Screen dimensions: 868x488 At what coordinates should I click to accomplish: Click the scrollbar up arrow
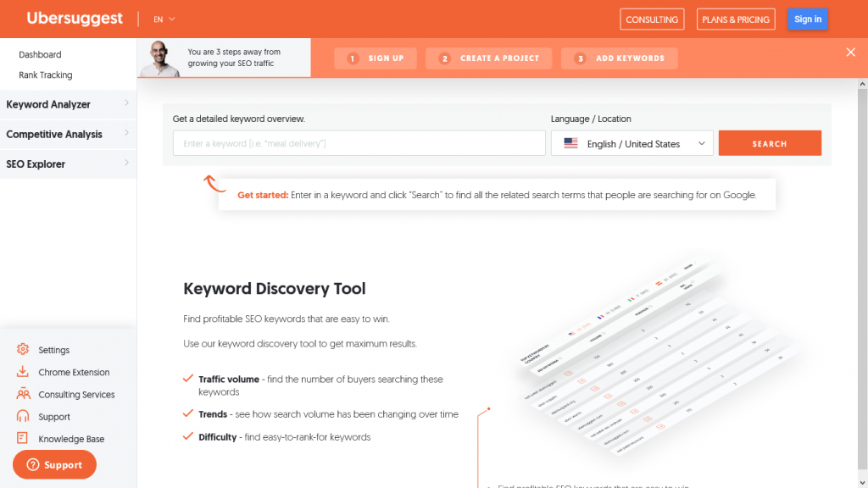[x=862, y=84]
